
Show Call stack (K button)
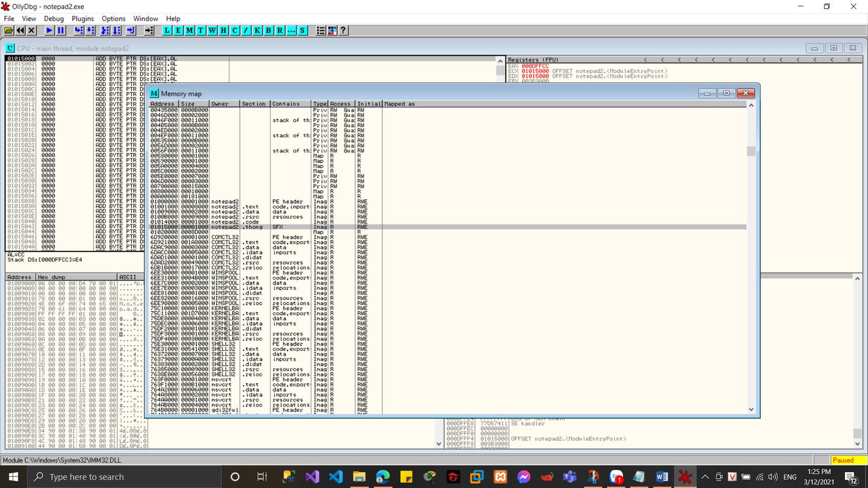point(257,30)
